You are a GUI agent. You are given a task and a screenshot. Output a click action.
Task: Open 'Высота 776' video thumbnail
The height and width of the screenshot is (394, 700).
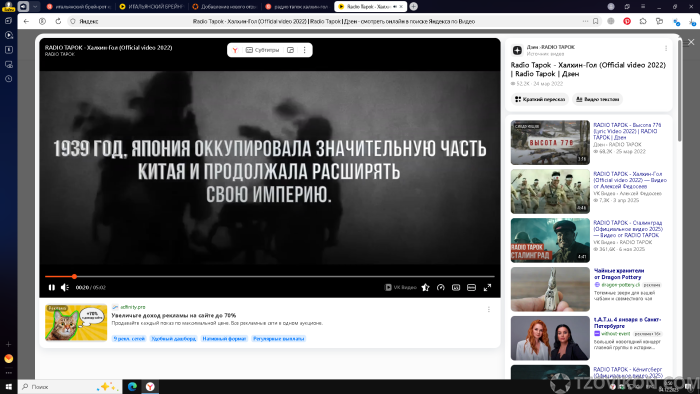[x=550, y=142]
